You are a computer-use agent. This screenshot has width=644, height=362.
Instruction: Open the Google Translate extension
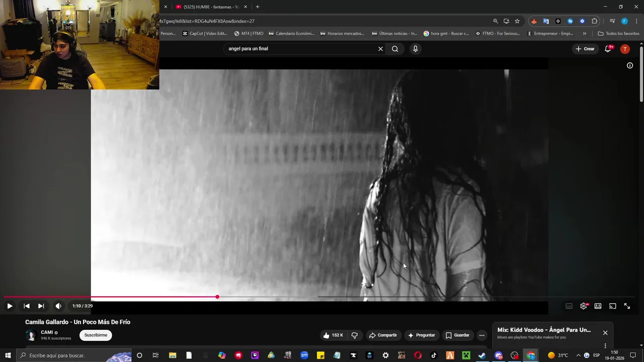pos(546,21)
